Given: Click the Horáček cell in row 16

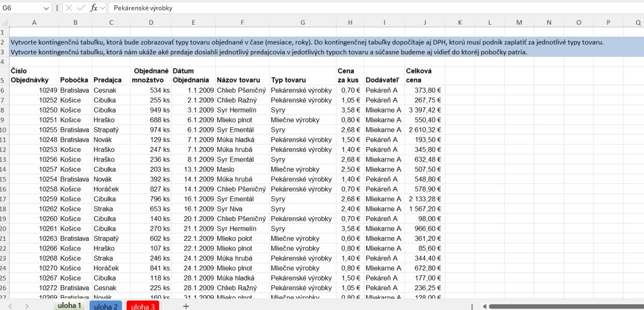Looking at the screenshot, I should pyautogui.click(x=111, y=189).
